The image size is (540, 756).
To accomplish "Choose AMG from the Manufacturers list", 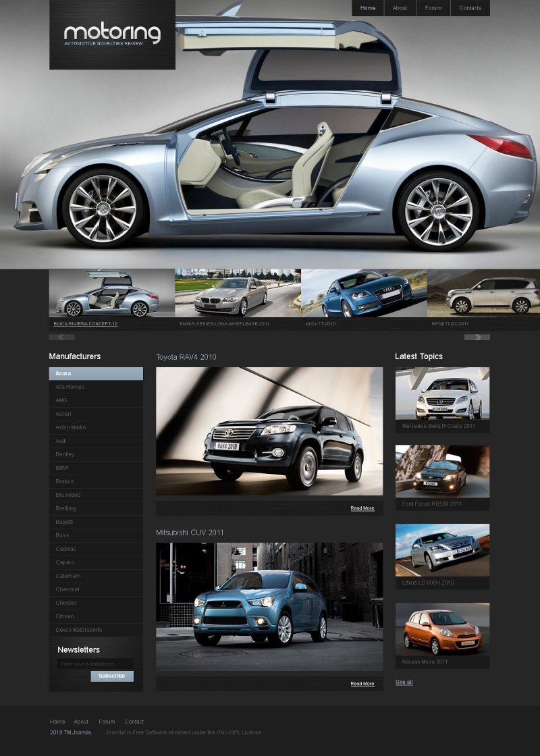I will tap(96, 401).
